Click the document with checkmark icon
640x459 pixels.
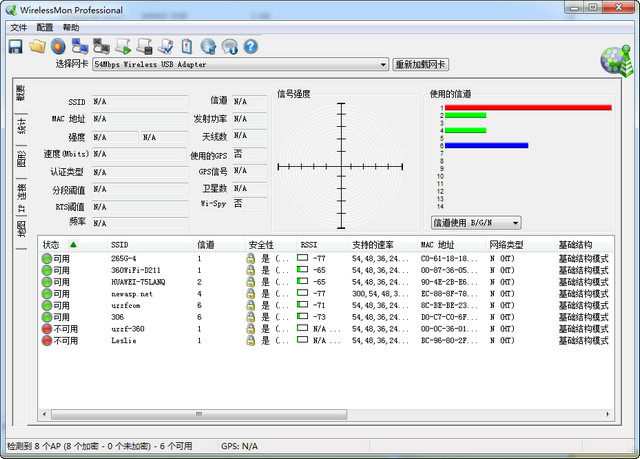(166, 46)
